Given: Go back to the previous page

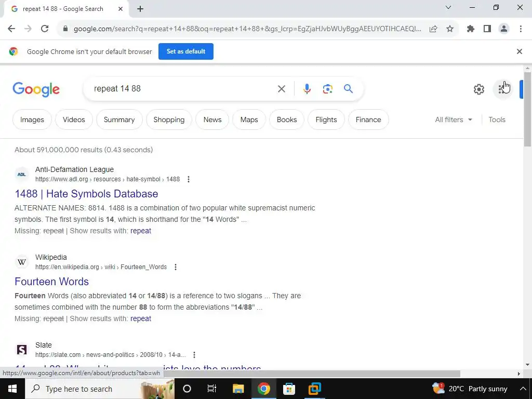Looking at the screenshot, I should [x=11, y=29].
